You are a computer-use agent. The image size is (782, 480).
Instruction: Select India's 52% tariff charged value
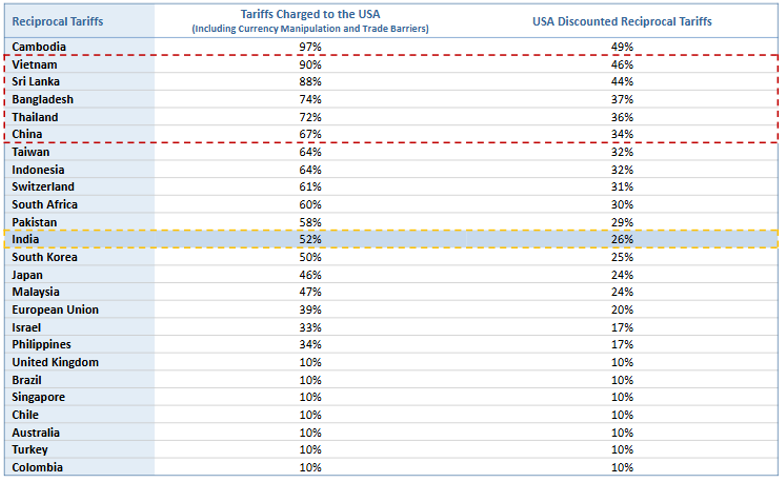310,240
